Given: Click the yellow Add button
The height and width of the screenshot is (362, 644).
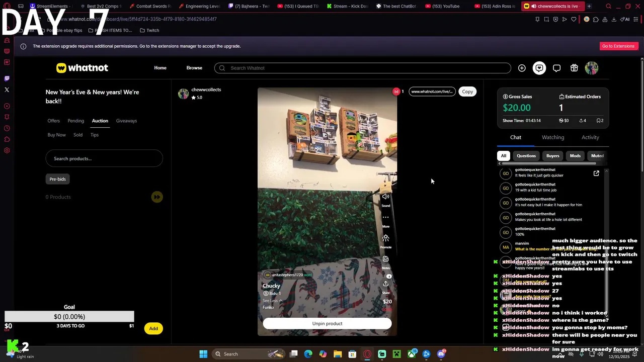Looking at the screenshot, I should (153, 328).
